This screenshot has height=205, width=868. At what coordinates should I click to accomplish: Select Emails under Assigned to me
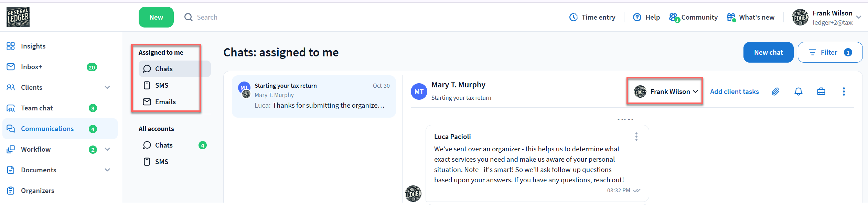point(165,102)
